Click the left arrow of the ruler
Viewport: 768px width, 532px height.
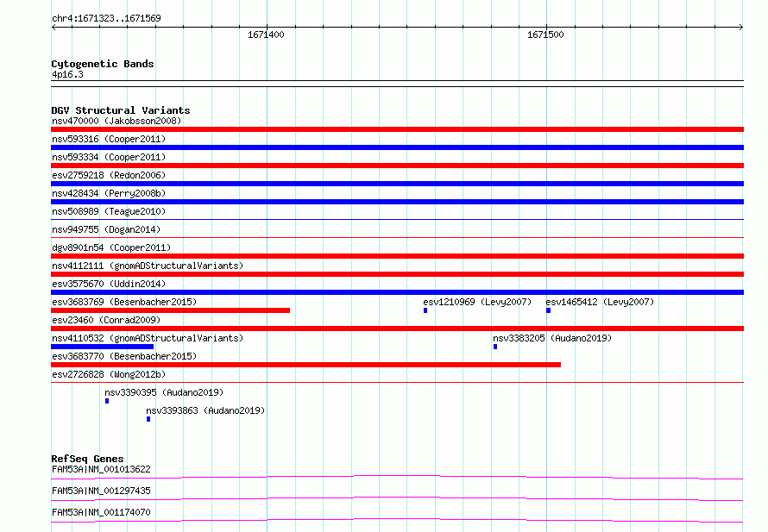click(x=54, y=27)
